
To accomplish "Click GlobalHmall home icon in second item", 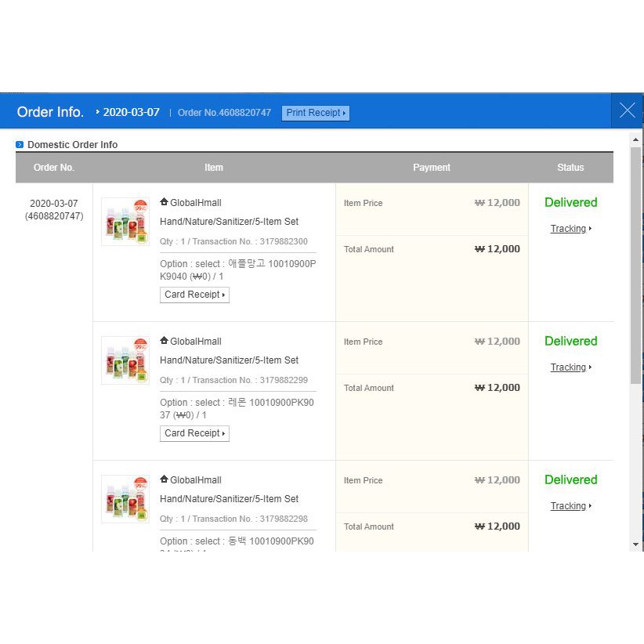I will [164, 341].
